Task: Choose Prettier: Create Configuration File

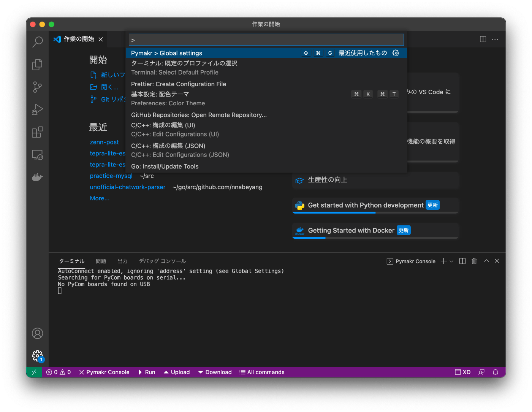Action: tap(266, 84)
